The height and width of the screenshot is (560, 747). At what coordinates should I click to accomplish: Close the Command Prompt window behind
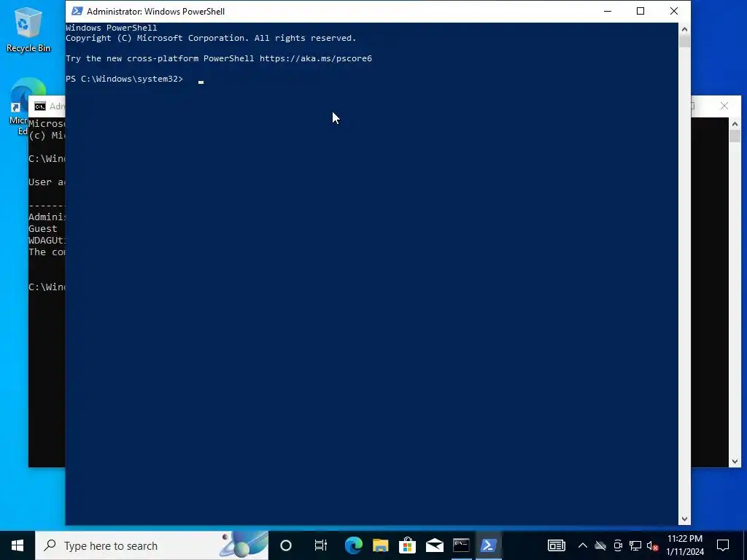[724, 106]
